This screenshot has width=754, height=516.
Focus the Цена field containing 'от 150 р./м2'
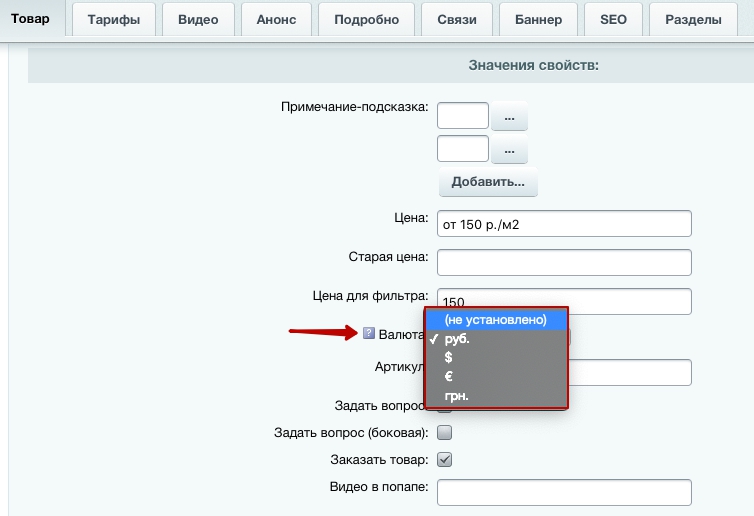[x=564, y=224]
